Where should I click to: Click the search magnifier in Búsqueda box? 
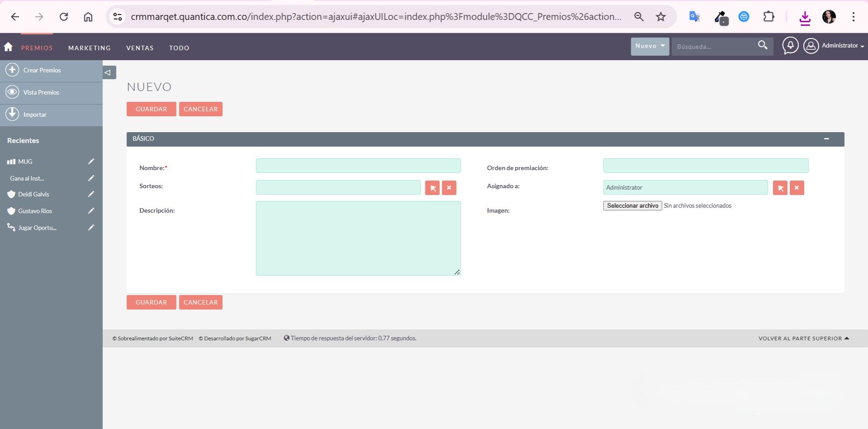(x=763, y=45)
